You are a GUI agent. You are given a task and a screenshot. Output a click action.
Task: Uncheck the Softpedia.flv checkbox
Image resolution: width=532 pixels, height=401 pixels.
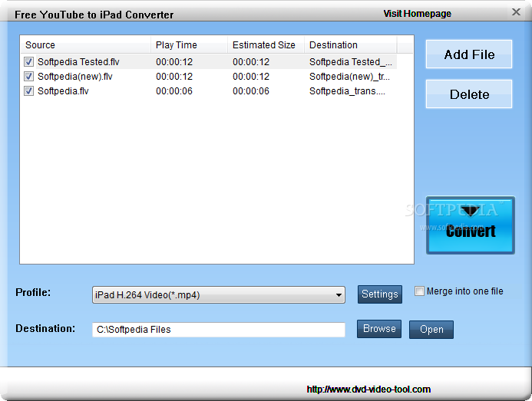[x=28, y=90]
